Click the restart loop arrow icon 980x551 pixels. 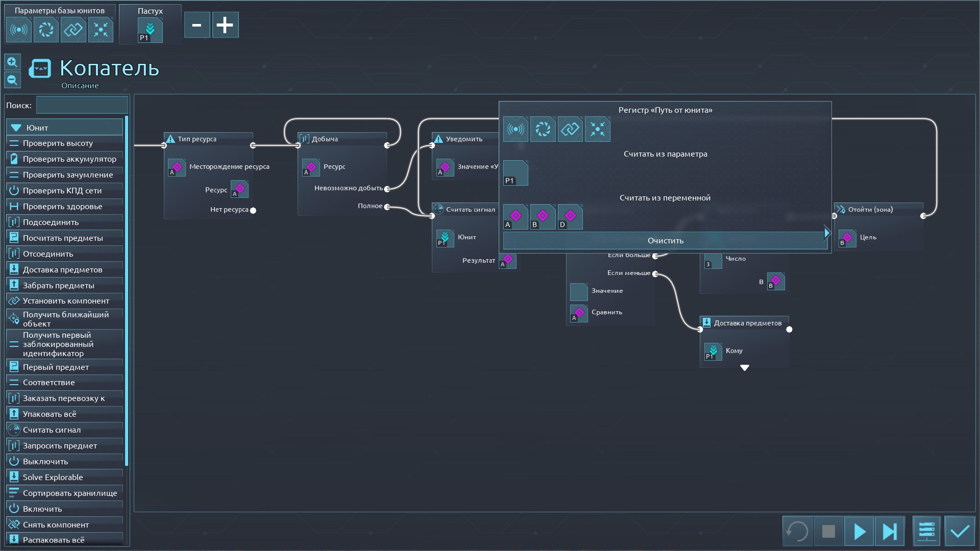797,532
